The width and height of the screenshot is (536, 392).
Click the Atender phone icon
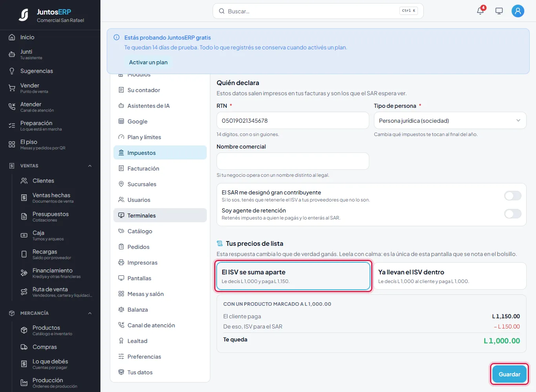pos(12,107)
